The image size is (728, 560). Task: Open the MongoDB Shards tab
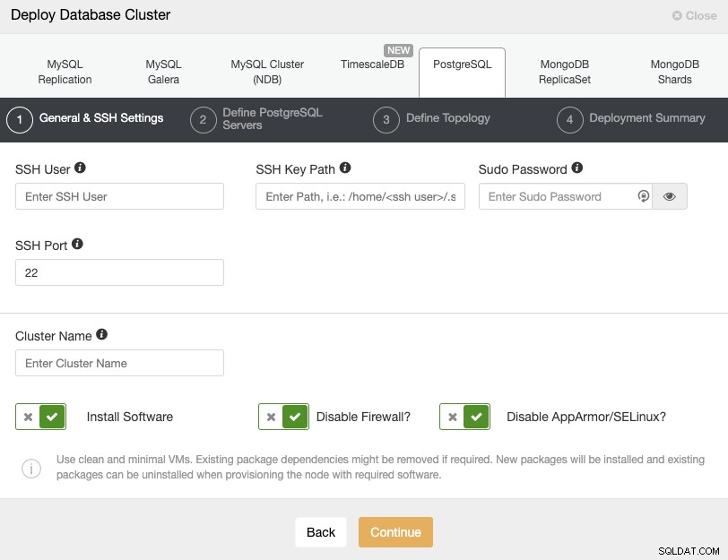point(674,72)
